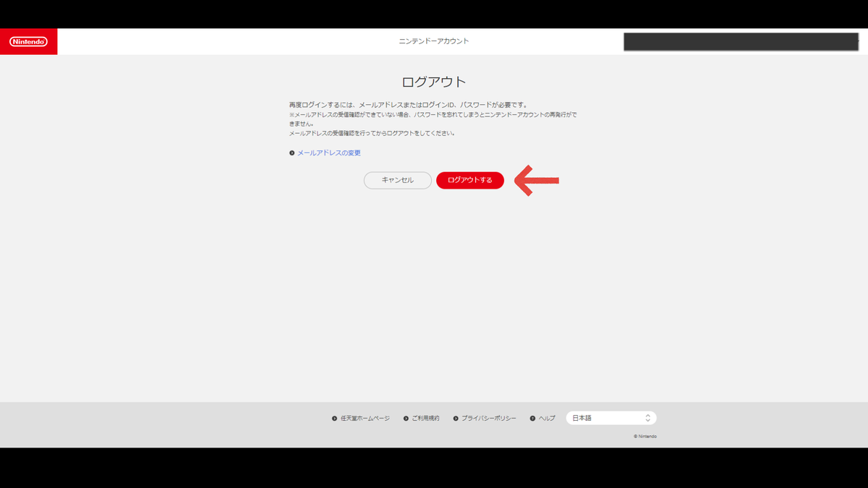This screenshot has height=488, width=868.
Task: Open the ご利用規約 footer link
Action: tap(426, 419)
